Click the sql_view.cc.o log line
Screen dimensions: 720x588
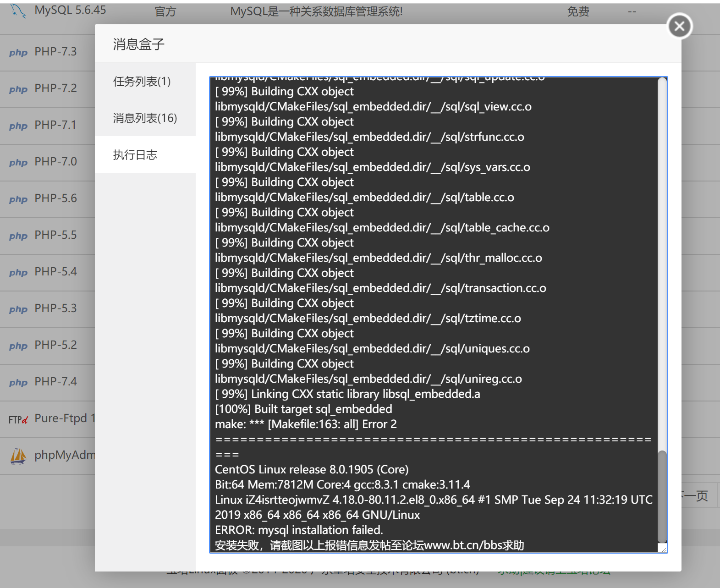[x=373, y=106]
